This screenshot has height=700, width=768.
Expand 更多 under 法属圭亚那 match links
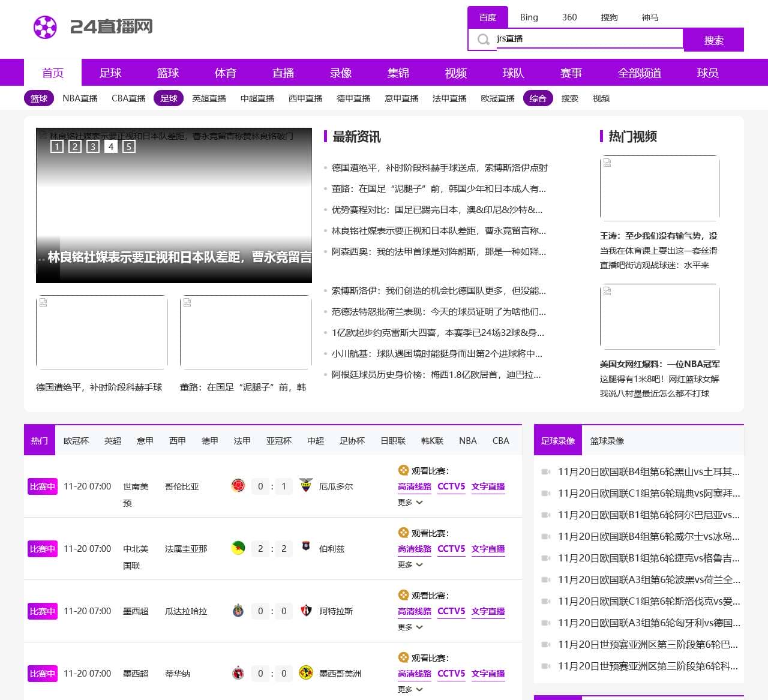click(x=410, y=565)
